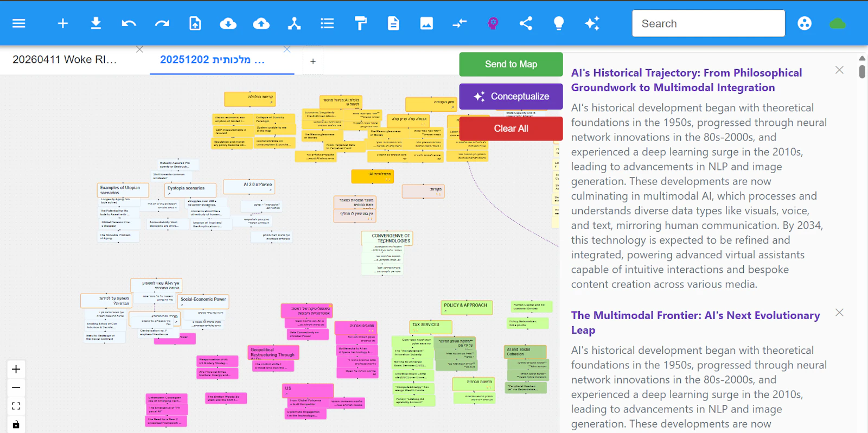This screenshot has width=868, height=433.
Task: Click the AI sparkle stars icon
Action: pyautogui.click(x=592, y=23)
